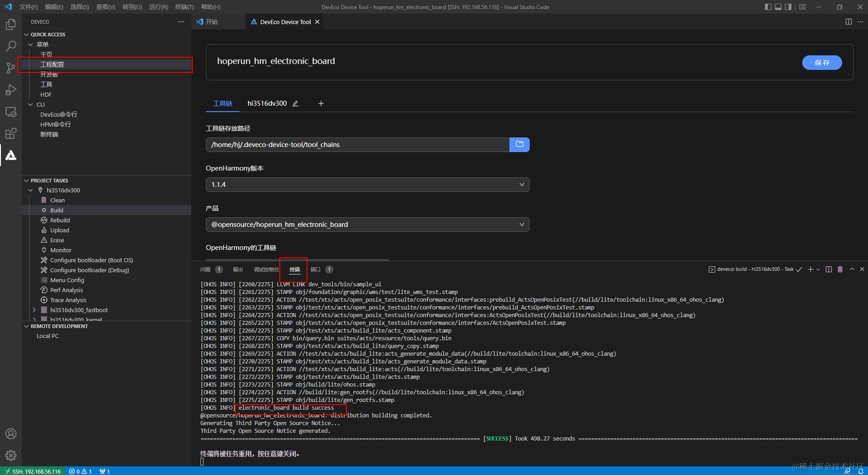Open the 文件(F) menu

click(29, 7)
